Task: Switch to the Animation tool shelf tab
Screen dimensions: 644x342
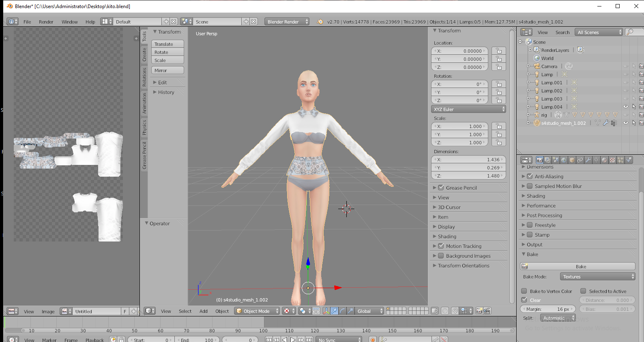Action: click(144, 103)
